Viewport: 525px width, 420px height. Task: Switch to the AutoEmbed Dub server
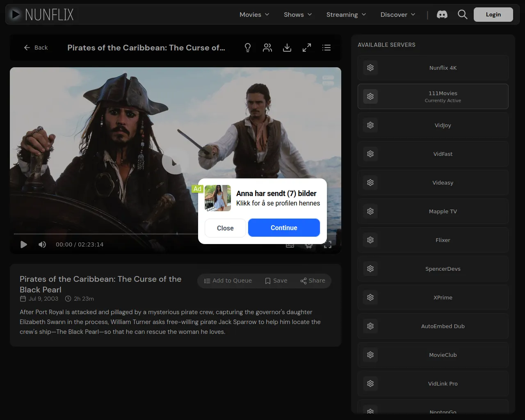coord(433,326)
